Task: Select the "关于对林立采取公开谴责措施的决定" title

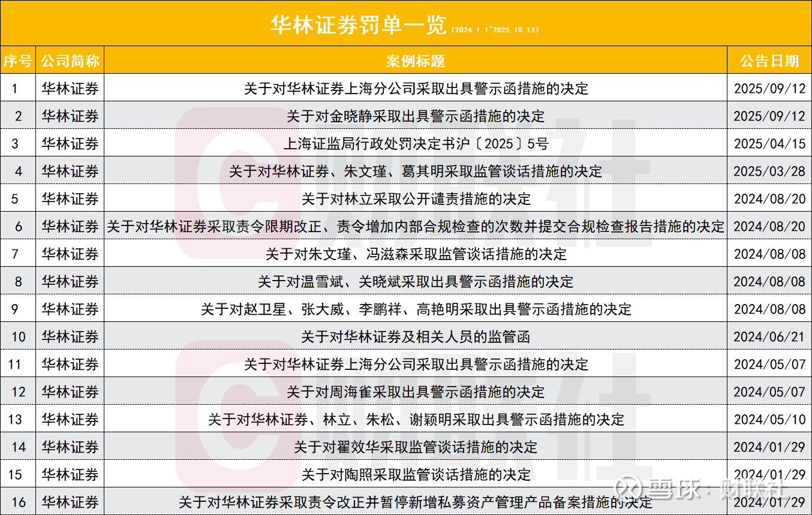Action: [x=416, y=199]
